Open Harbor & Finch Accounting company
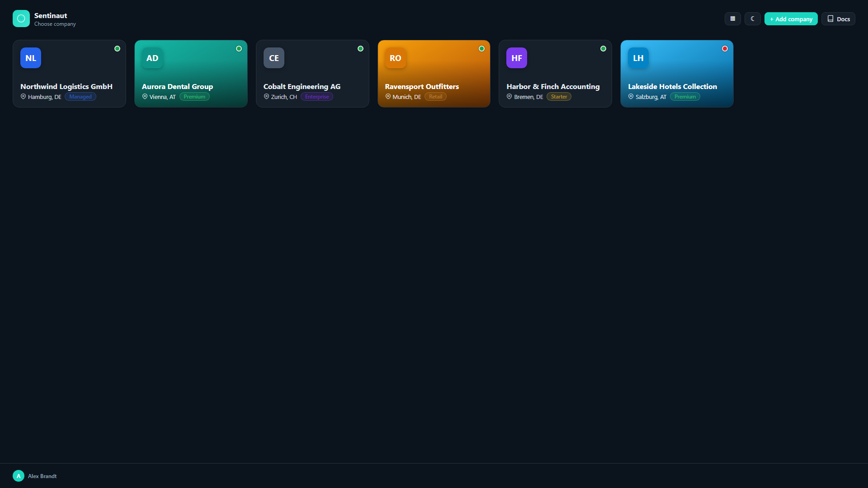Viewport: 868px width, 488px height. pos(555,74)
